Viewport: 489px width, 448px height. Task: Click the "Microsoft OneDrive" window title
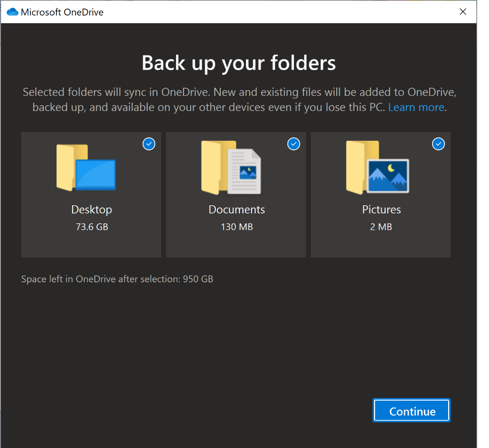[62, 12]
